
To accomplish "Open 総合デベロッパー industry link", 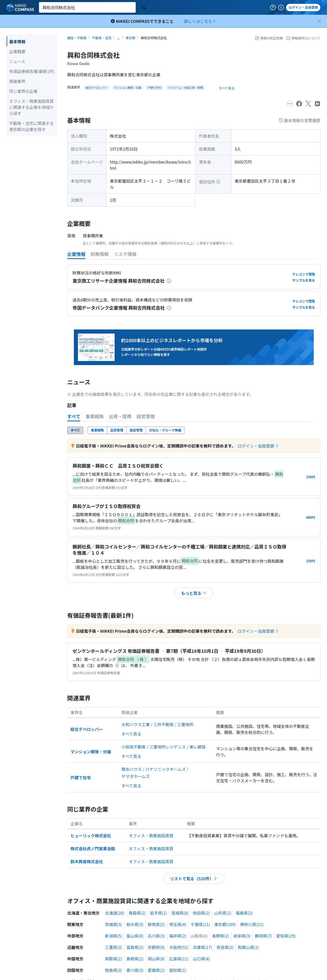I will click(x=86, y=729).
